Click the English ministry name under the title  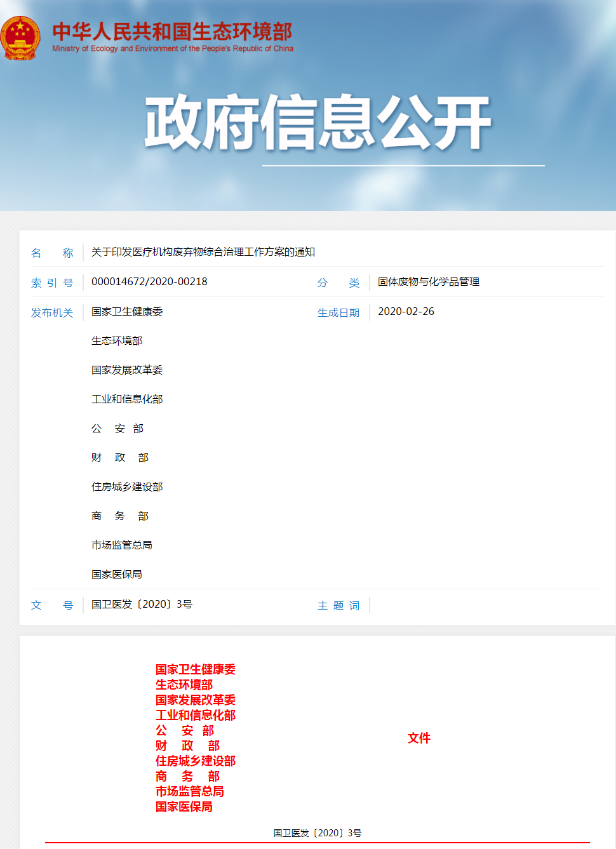[173, 48]
